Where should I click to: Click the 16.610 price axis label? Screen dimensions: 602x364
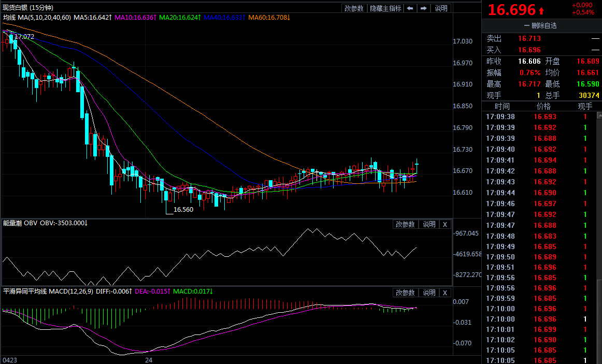pyautogui.click(x=463, y=192)
